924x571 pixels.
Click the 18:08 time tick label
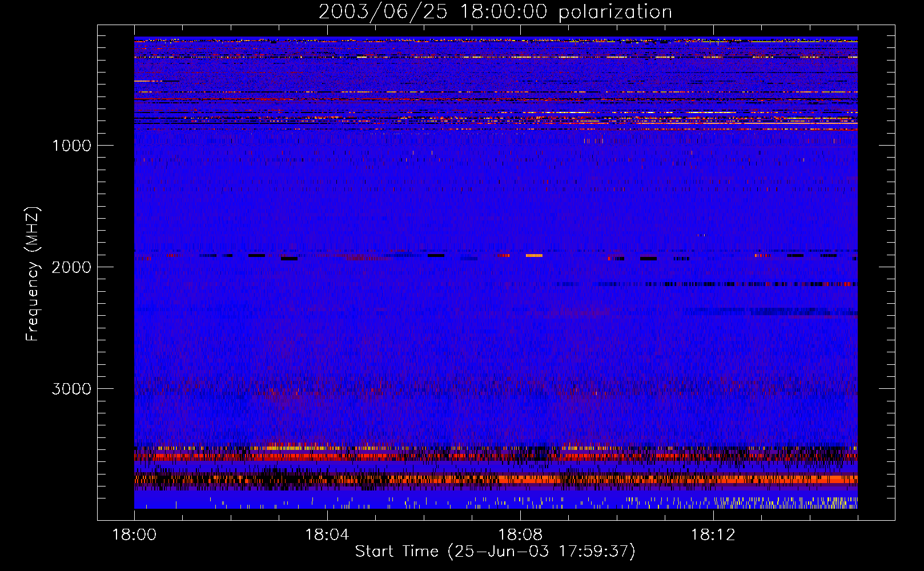click(x=520, y=535)
